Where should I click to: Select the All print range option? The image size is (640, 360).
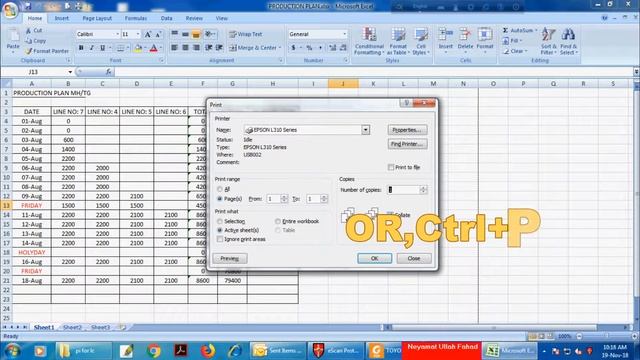[220, 189]
